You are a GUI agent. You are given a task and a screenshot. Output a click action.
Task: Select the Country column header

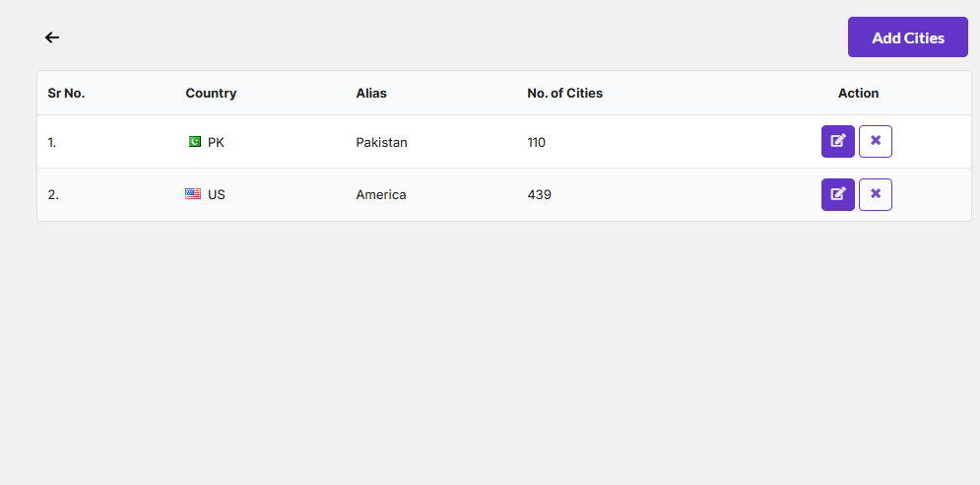coord(211,94)
